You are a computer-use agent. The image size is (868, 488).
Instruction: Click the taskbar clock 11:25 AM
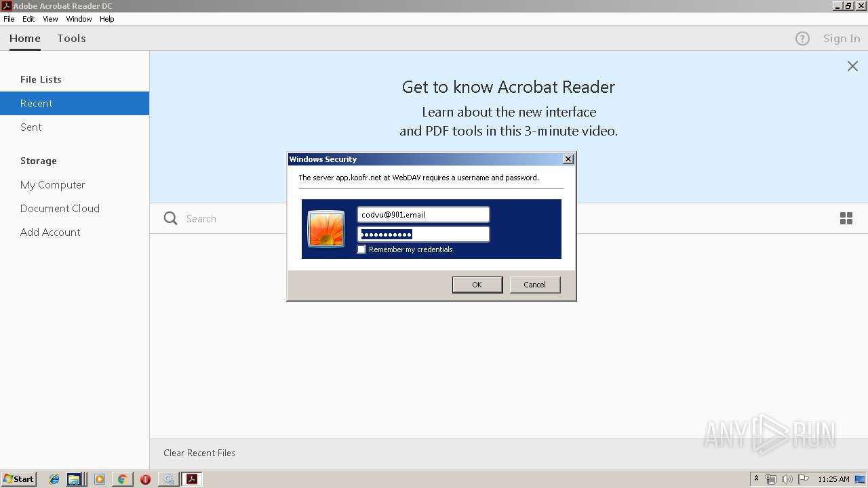(x=833, y=479)
